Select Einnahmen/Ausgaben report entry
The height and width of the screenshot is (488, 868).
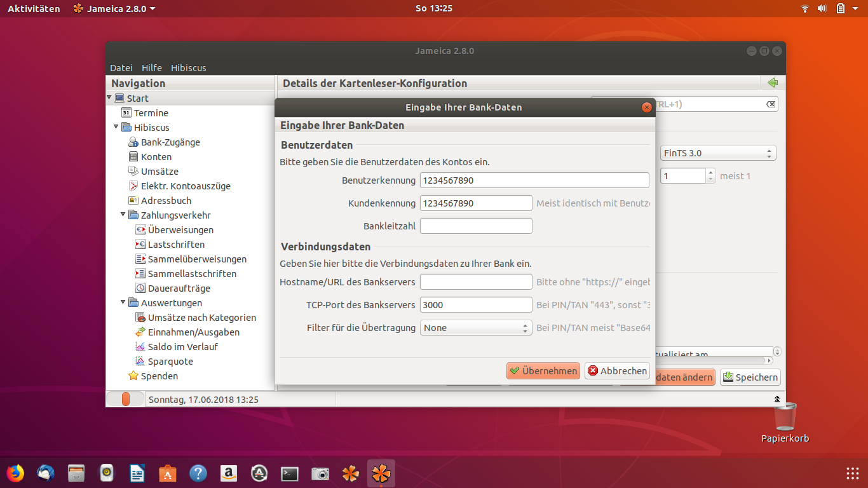click(x=194, y=332)
